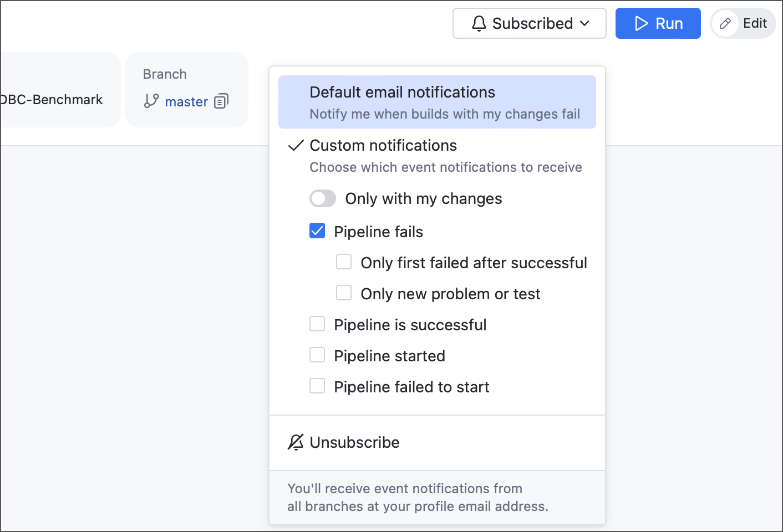Image resolution: width=783 pixels, height=532 pixels.
Task: Check Only first failed after successful
Action: (344, 262)
